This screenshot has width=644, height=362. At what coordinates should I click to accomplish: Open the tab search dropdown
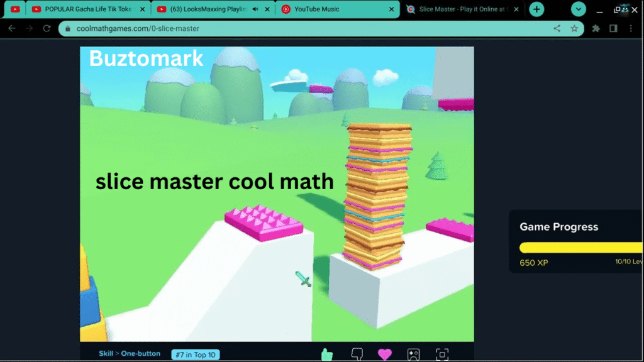(579, 9)
